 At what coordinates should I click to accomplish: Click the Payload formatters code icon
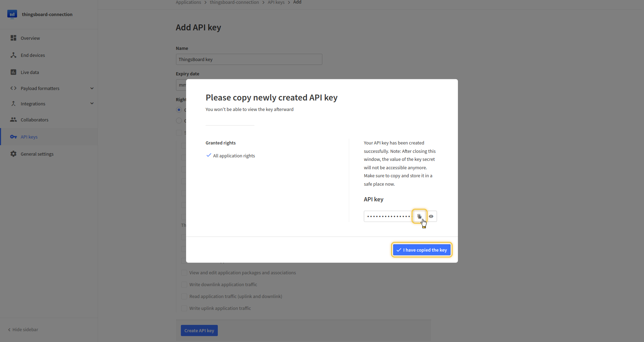pyautogui.click(x=14, y=88)
